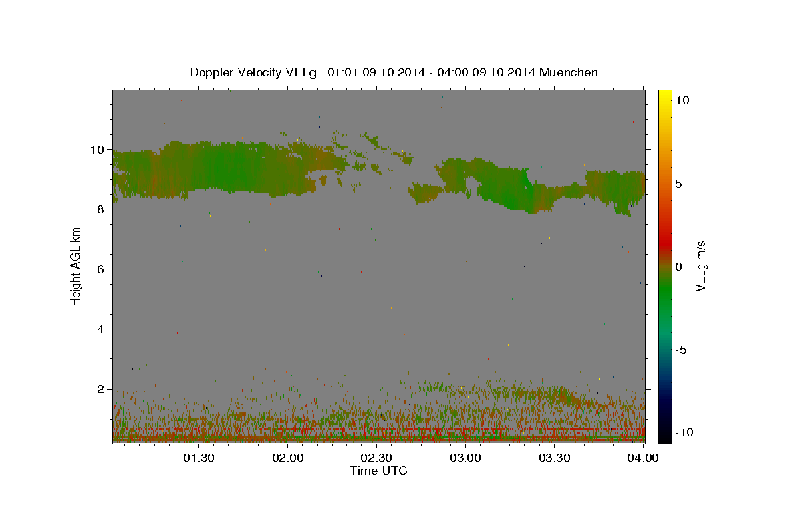
Task: Click the colorbar '0' tick label
Action: tap(679, 267)
